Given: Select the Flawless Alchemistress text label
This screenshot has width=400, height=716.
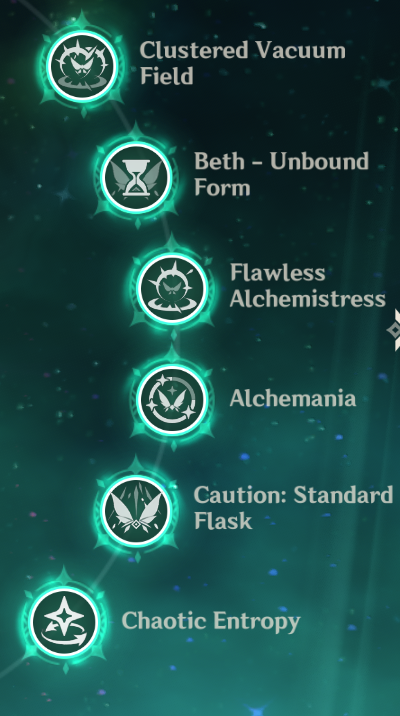Looking at the screenshot, I should 308,285.
